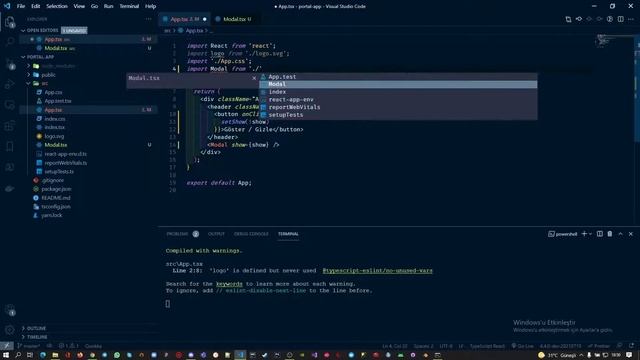
Task: Switch to the Modal.tsx editor tab
Action: (233, 19)
